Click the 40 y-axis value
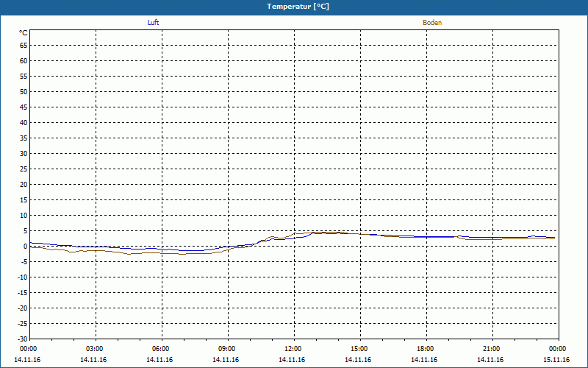 24,123
